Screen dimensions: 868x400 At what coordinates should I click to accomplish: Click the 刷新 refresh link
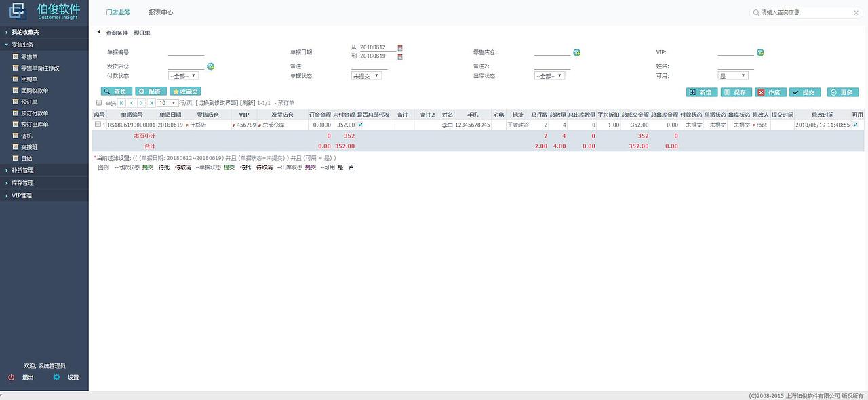[246, 102]
